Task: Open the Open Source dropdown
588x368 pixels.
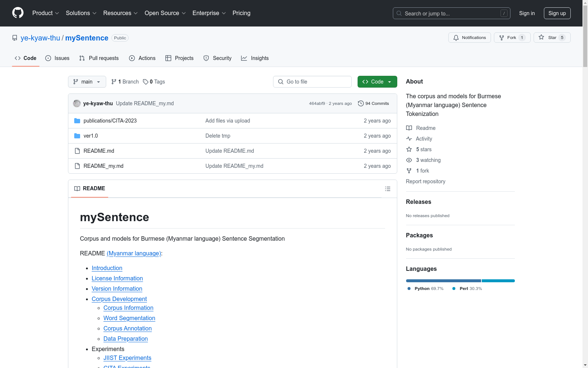Action: pos(165,13)
